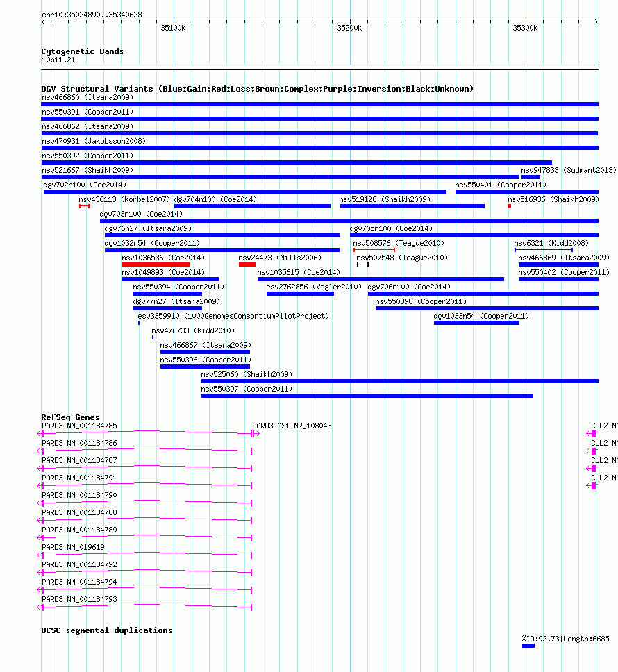Image resolution: width=618 pixels, height=672 pixels.
Task: Click the 35300k ruler position label
Action: [x=525, y=28]
